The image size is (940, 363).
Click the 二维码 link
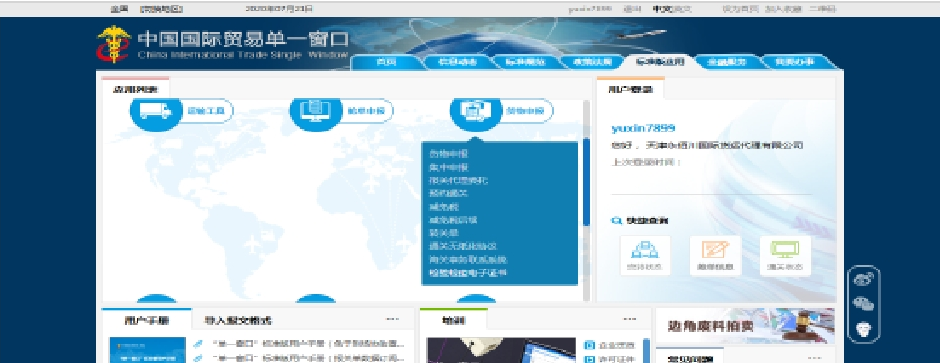[x=822, y=9]
